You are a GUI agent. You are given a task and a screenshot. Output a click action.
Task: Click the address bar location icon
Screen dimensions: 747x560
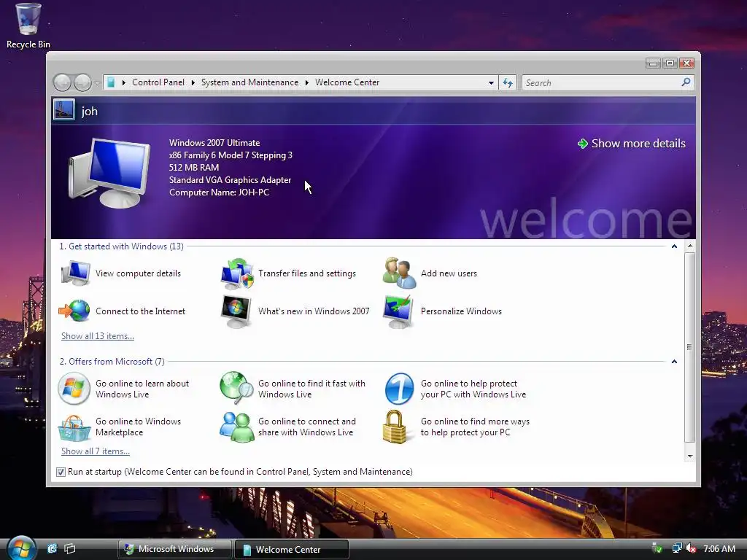tap(111, 82)
